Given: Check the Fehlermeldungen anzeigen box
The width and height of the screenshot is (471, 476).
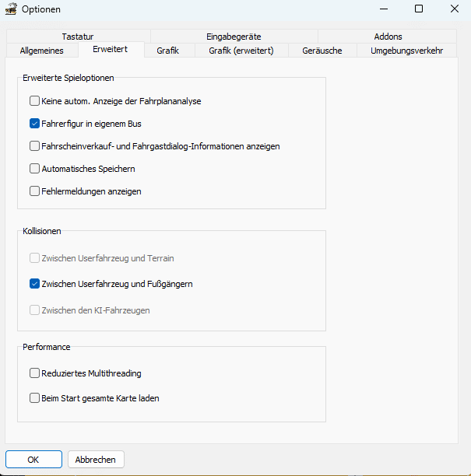Looking at the screenshot, I should tap(34, 191).
